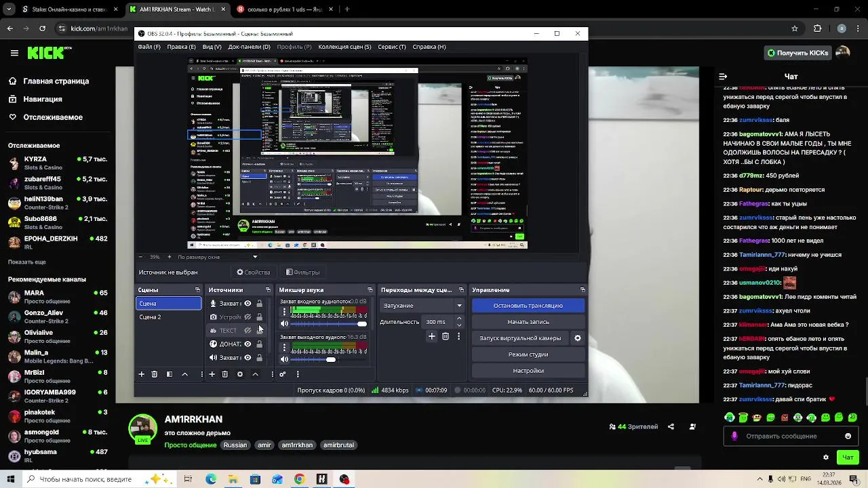
Task: Pop out the Микшер звука dock icon
Action: coord(370,290)
